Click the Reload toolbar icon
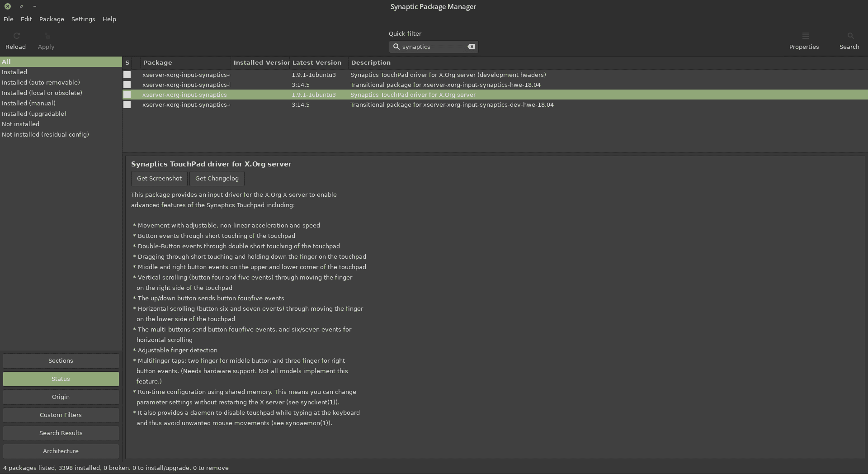This screenshot has width=868, height=474. [16, 36]
